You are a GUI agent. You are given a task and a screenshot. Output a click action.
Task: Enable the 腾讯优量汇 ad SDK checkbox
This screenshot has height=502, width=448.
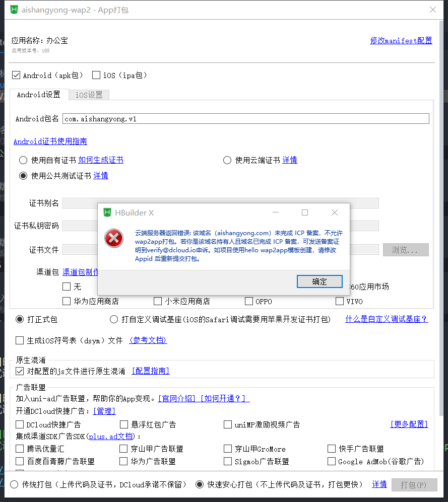coord(20,449)
